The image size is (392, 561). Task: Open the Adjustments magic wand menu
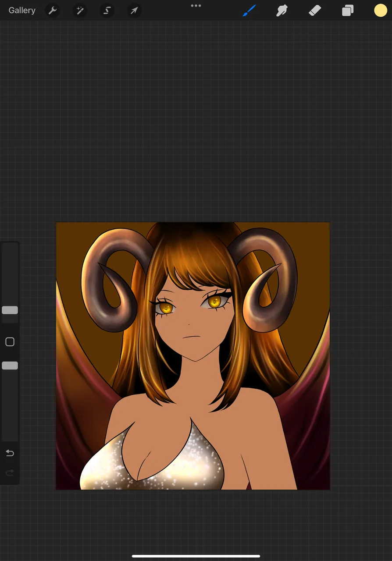[80, 11]
